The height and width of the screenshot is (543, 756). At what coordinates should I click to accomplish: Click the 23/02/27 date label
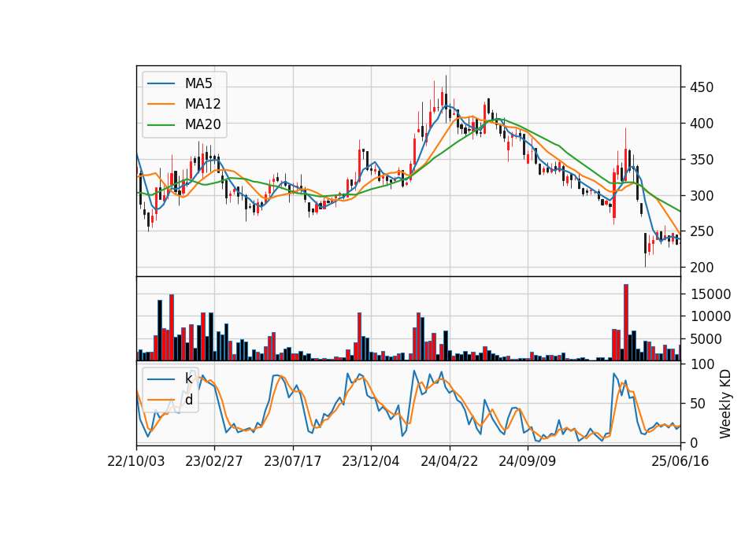pyautogui.click(x=214, y=462)
